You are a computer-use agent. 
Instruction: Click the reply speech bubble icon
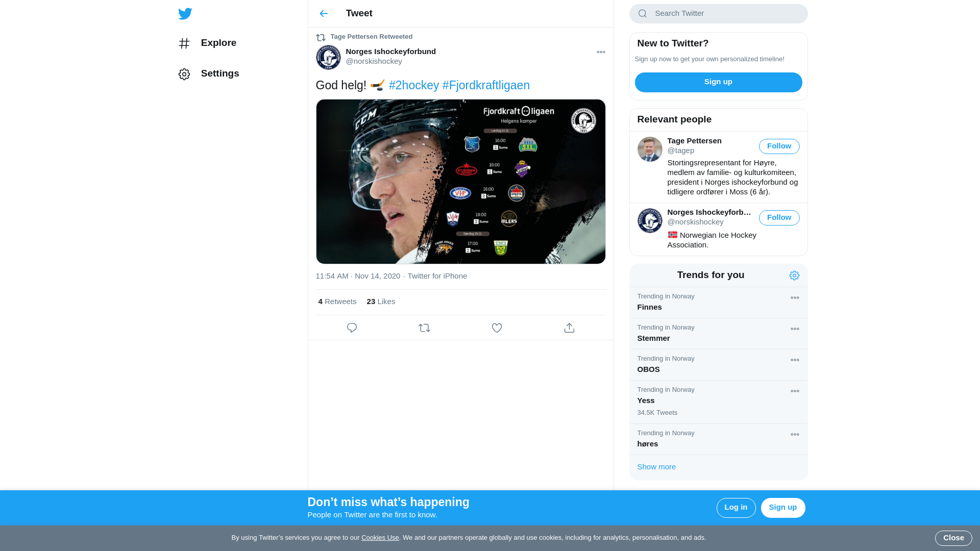(352, 328)
